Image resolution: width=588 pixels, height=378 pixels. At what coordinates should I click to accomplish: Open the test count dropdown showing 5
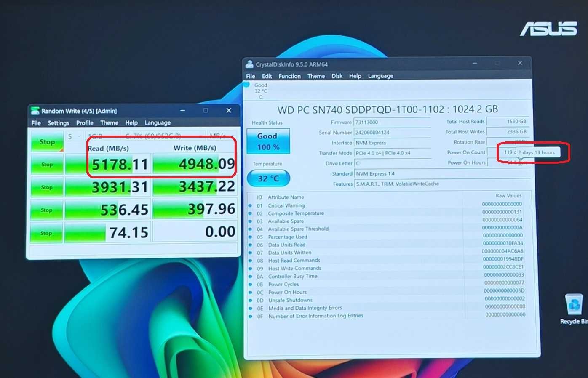click(75, 137)
